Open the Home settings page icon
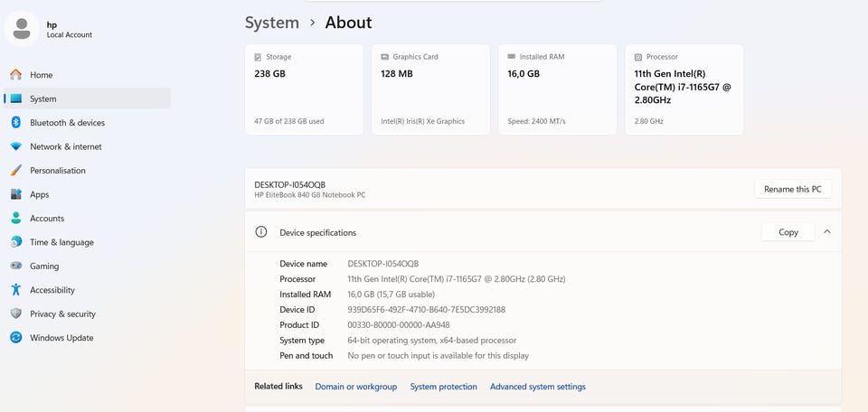This screenshot has width=868, height=412. 16,75
